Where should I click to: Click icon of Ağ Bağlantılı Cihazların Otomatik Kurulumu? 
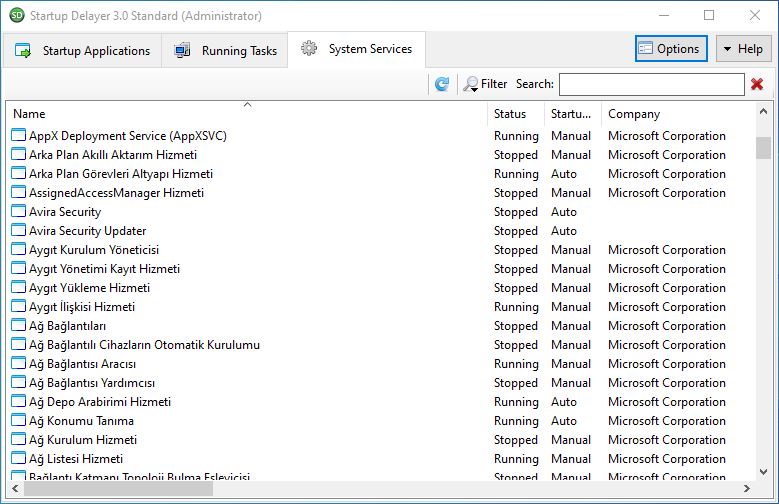18,344
